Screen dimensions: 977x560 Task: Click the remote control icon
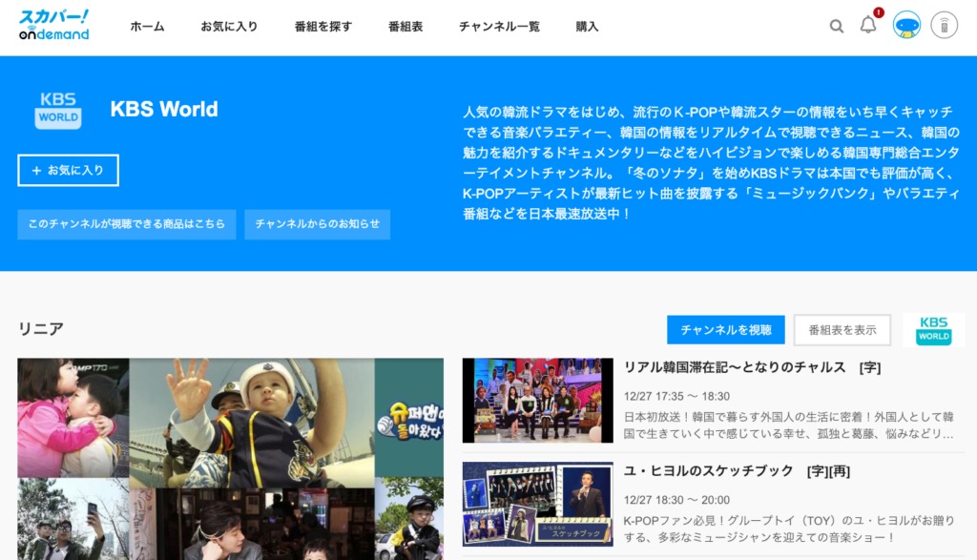(944, 26)
